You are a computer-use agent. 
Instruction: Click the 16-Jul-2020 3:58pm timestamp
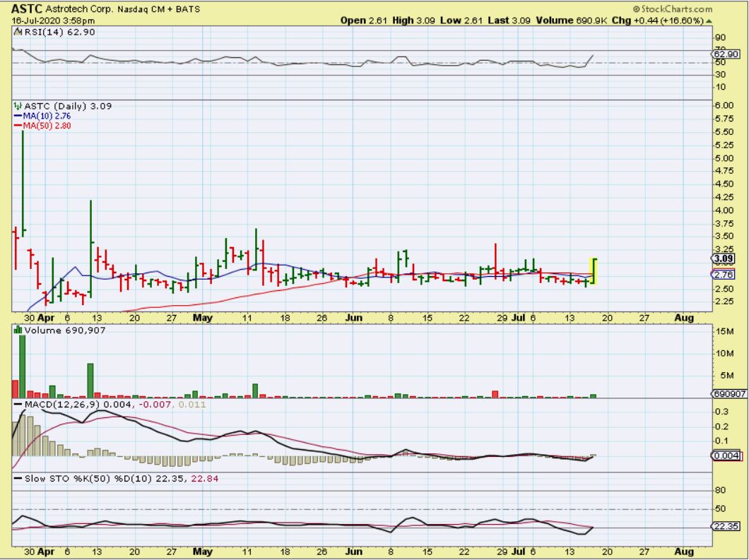click(x=53, y=20)
